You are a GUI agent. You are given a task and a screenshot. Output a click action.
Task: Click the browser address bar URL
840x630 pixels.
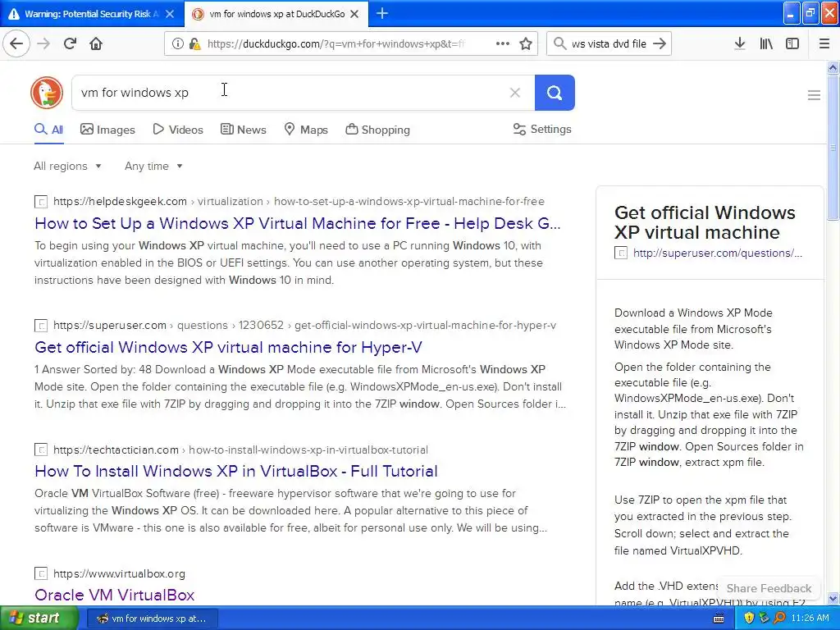click(x=336, y=44)
